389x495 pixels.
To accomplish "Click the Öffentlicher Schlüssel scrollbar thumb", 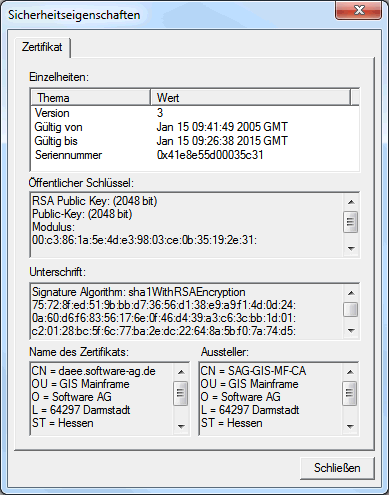I will point(350,222).
